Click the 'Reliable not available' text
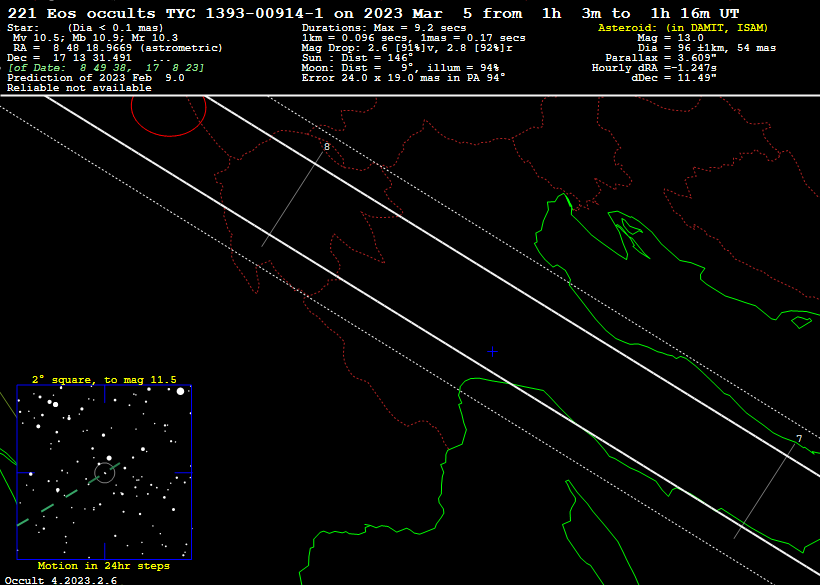Viewport: 820px width, 585px height. coord(79,88)
